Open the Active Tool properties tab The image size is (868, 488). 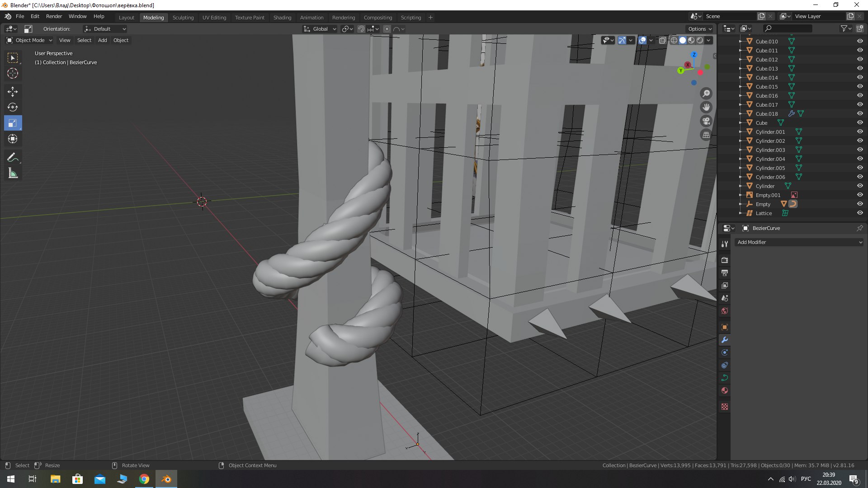click(725, 244)
